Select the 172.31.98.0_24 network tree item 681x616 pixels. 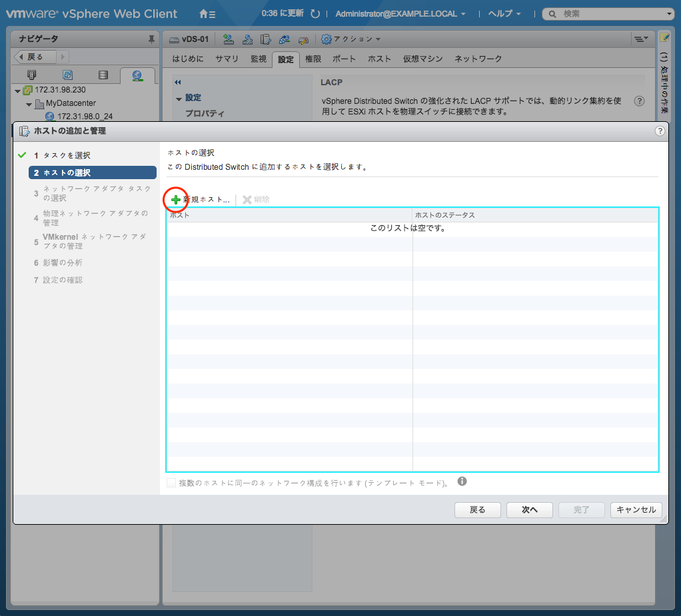[85, 117]
